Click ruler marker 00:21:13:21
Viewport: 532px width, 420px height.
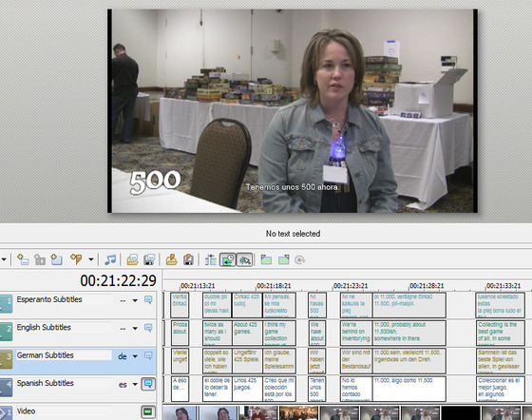tap(198, 286)
